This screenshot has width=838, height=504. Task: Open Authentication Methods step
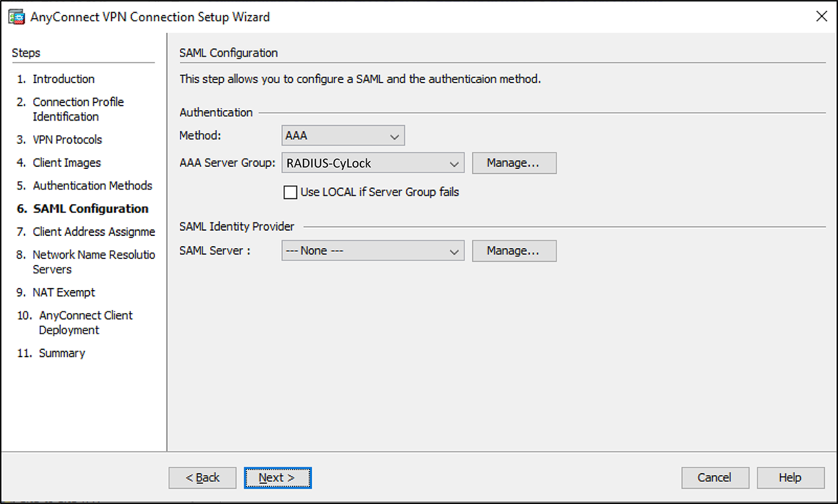pos(92,186)
